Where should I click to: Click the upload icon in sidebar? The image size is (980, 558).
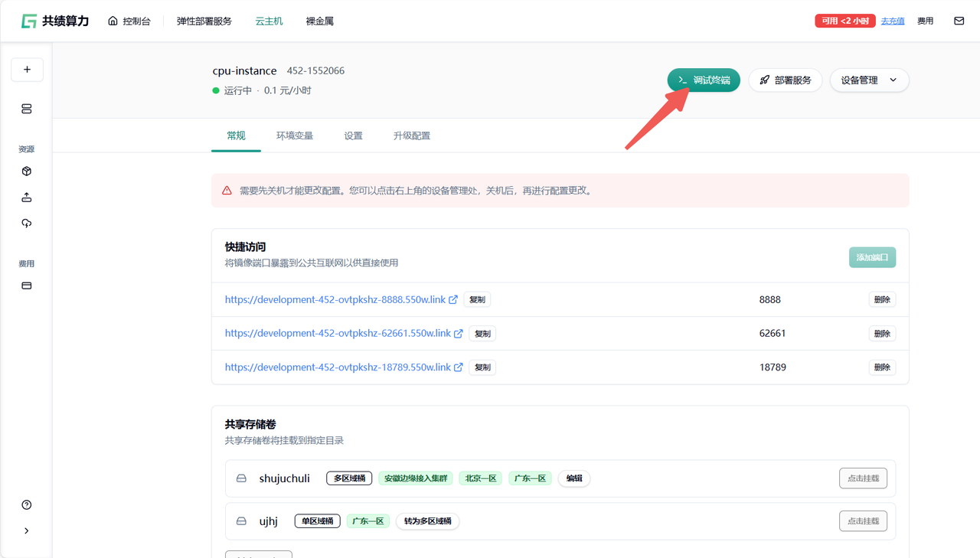[27, 197]
